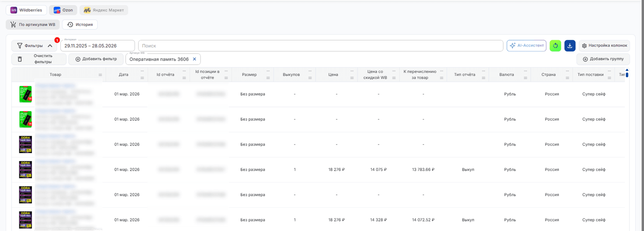Switch to the Ozon marketplace tab
The width and height of the screenshot is (644, 231).
click(x=63, y=10)
